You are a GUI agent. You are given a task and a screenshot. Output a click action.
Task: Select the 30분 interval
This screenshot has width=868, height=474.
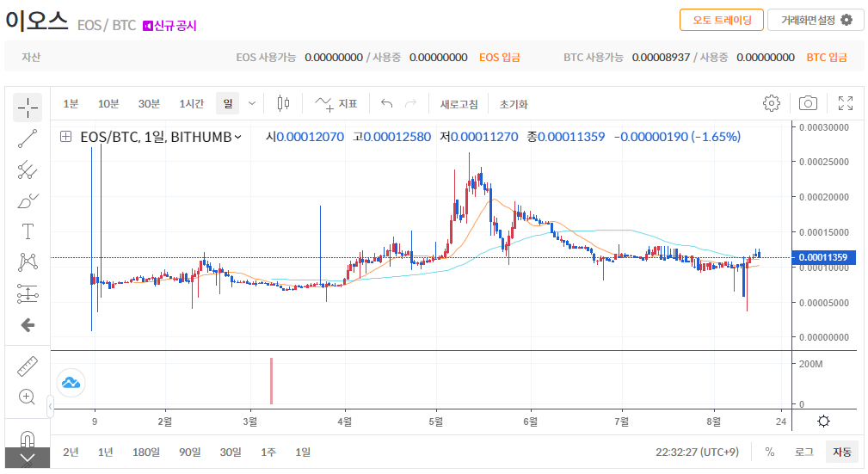[x=149, y=103]
